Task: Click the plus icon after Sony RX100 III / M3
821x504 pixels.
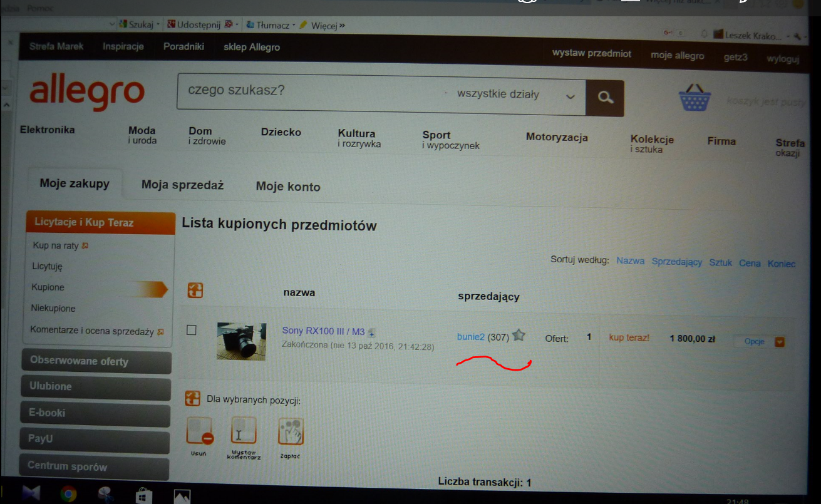Action: [371, 333]
